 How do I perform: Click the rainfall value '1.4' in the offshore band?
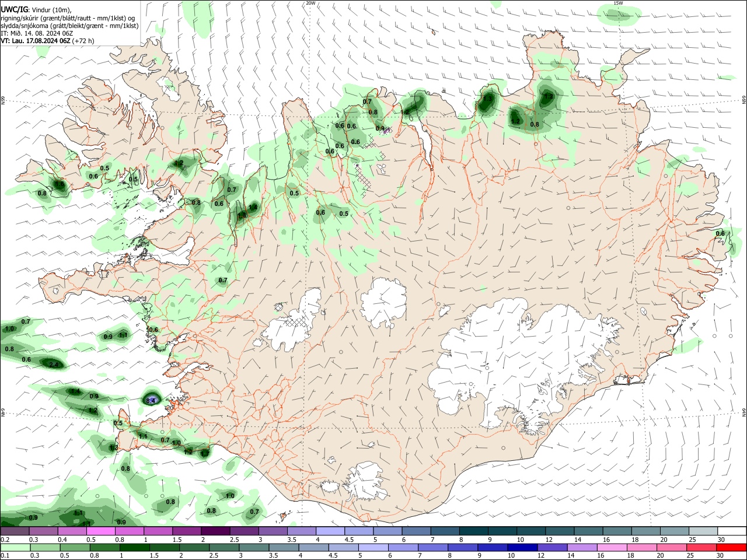(x=75, y=391)
